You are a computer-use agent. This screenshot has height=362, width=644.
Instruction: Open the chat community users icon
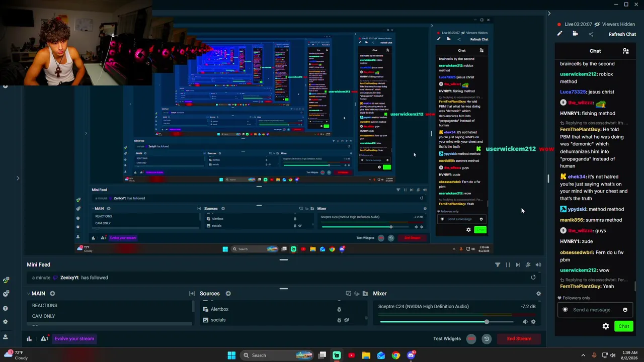pos(625,51)
